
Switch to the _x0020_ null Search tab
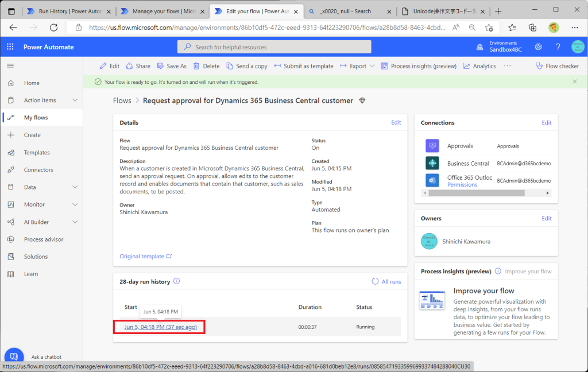350,11
